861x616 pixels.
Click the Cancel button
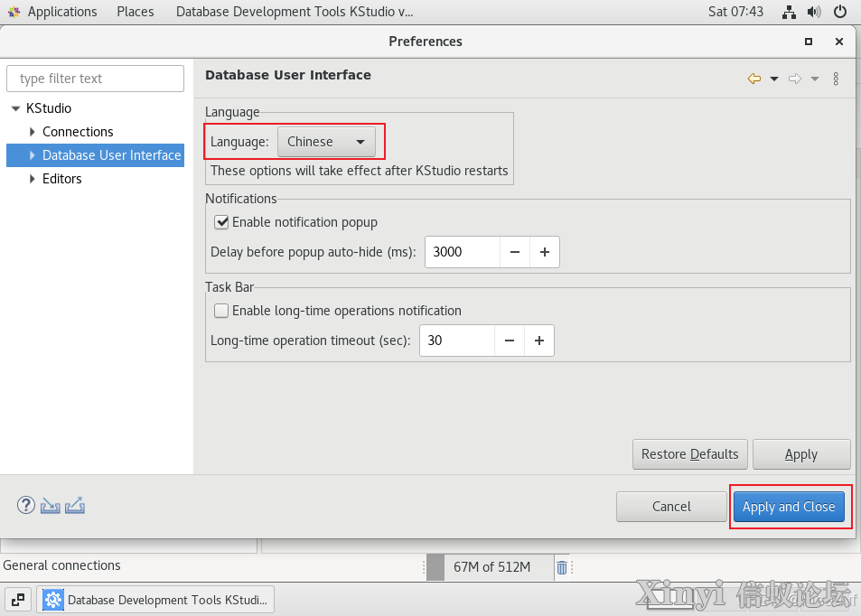coord(671,506)
